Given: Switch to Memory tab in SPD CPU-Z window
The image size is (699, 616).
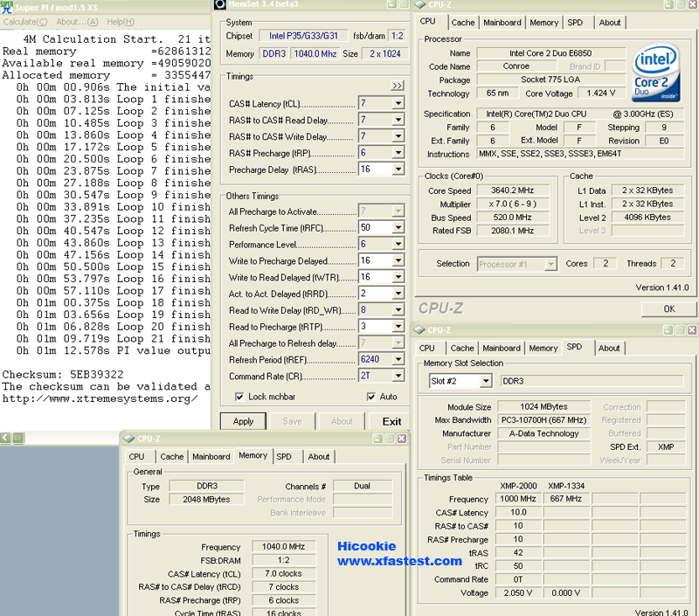Looking at the screenshot, I should [543, 348].
